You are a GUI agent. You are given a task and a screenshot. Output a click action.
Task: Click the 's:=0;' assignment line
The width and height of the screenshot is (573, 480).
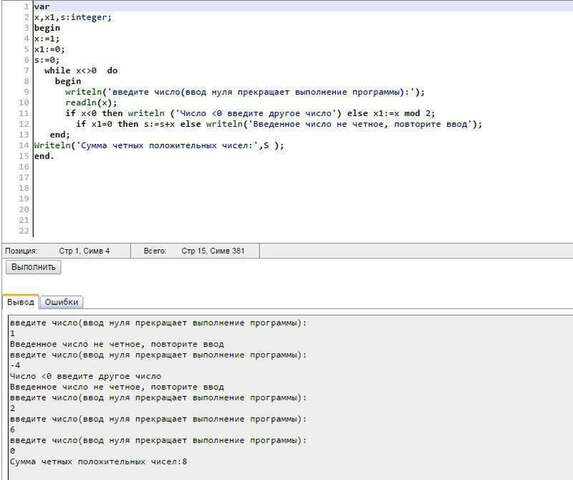(x=47, y=60)
